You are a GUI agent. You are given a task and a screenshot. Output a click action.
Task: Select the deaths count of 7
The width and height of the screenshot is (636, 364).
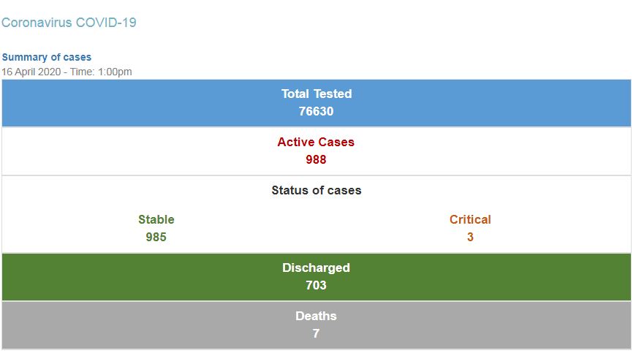click(x=316, y=333)
